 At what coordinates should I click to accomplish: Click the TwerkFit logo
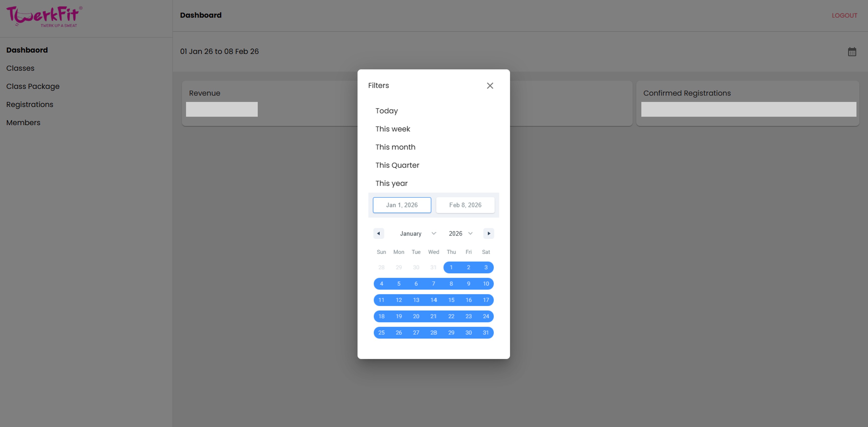tap(44, 17)
